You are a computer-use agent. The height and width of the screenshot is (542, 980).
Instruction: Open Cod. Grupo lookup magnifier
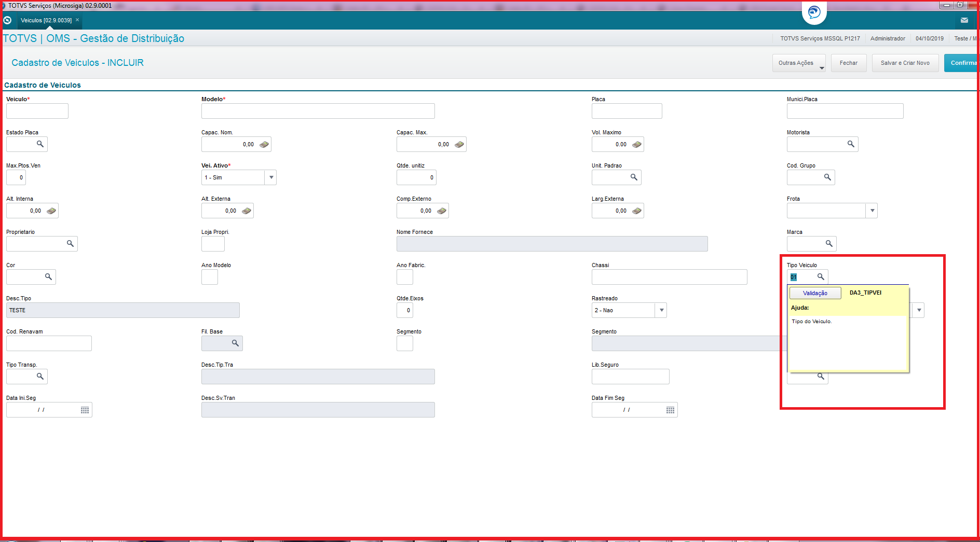827,177
